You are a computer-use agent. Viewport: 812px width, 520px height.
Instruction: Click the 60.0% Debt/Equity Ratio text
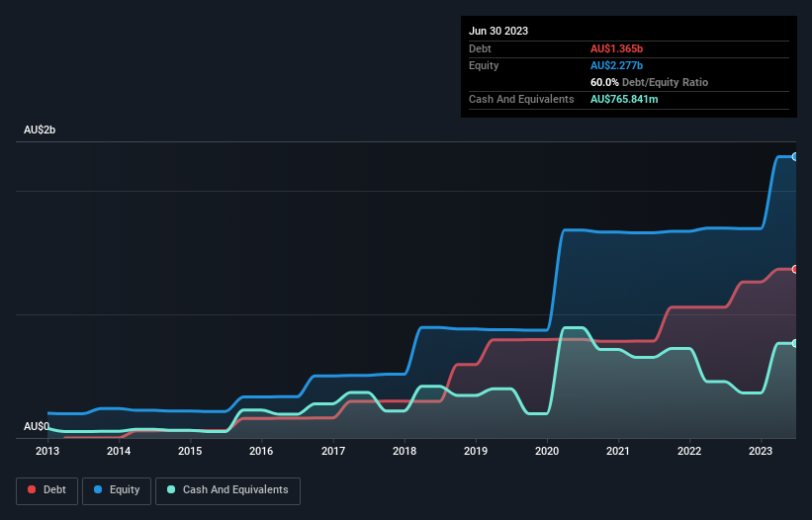point(649,82)
